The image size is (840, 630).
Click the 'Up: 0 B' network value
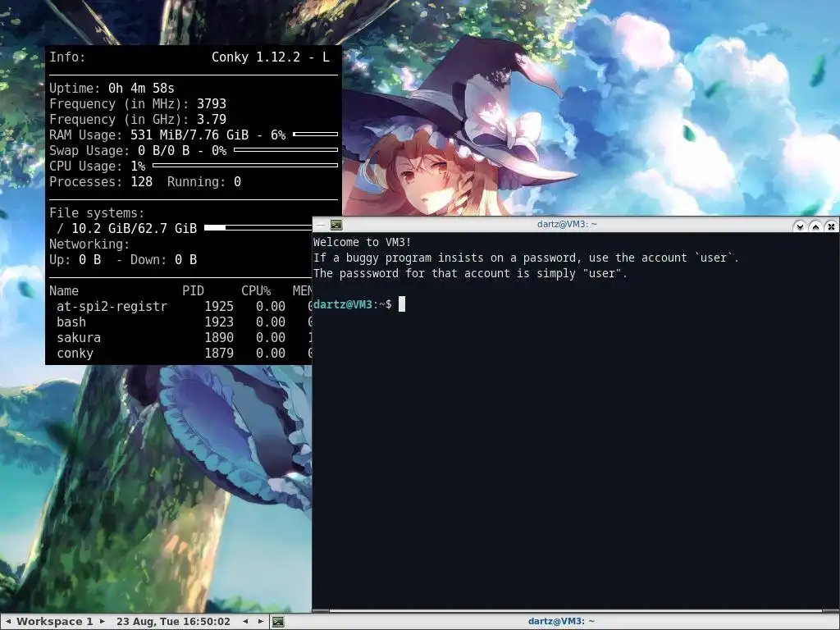click(x=75, y=260)
